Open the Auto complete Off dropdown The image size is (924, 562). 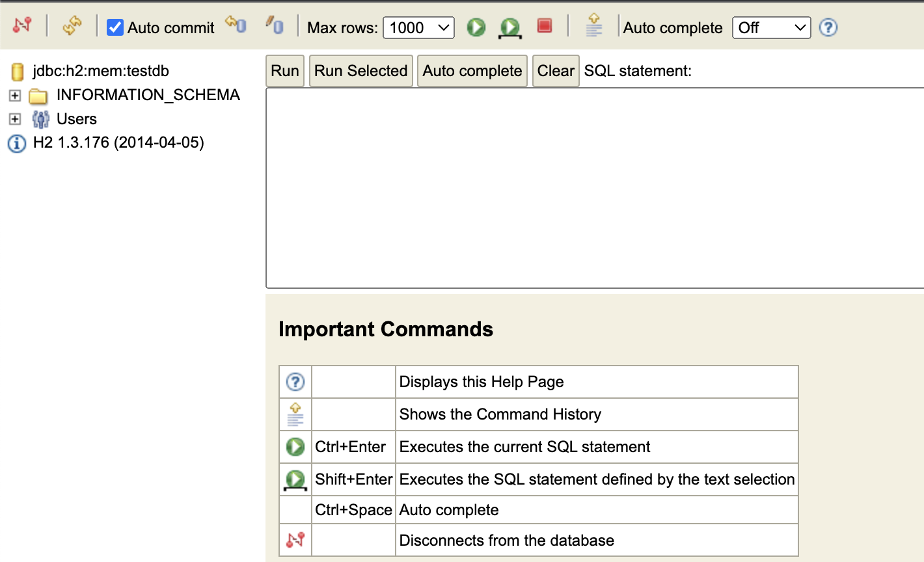tap(771, 28)
